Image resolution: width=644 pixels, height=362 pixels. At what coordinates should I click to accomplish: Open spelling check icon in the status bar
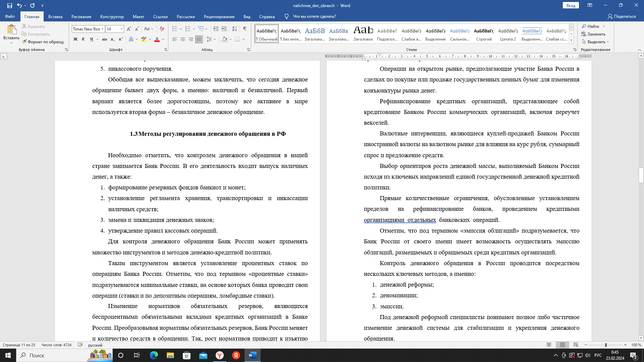(x=80, y=345)
